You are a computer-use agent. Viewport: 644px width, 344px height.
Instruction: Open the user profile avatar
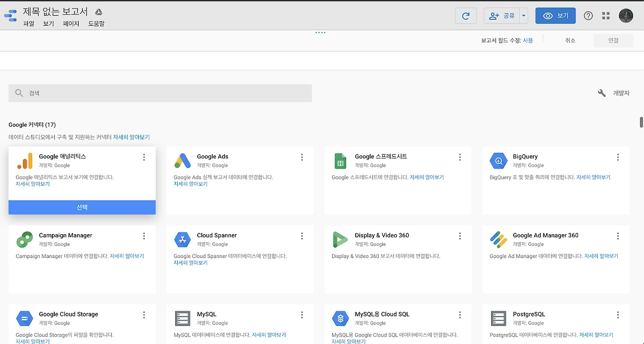click(x=626, y=16)
